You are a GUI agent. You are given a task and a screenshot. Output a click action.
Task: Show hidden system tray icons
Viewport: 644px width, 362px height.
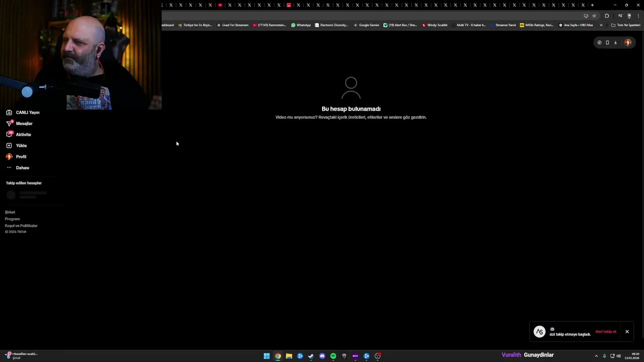pos(596,356)
